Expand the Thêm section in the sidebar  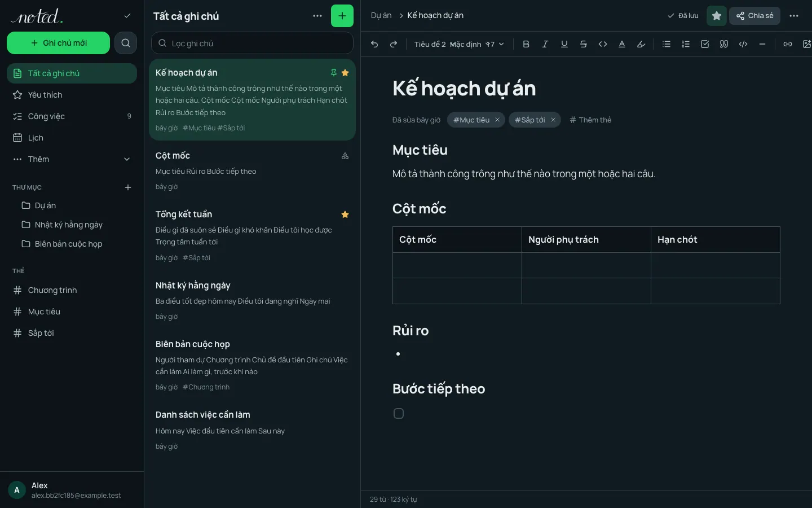(x=72, y=159)
